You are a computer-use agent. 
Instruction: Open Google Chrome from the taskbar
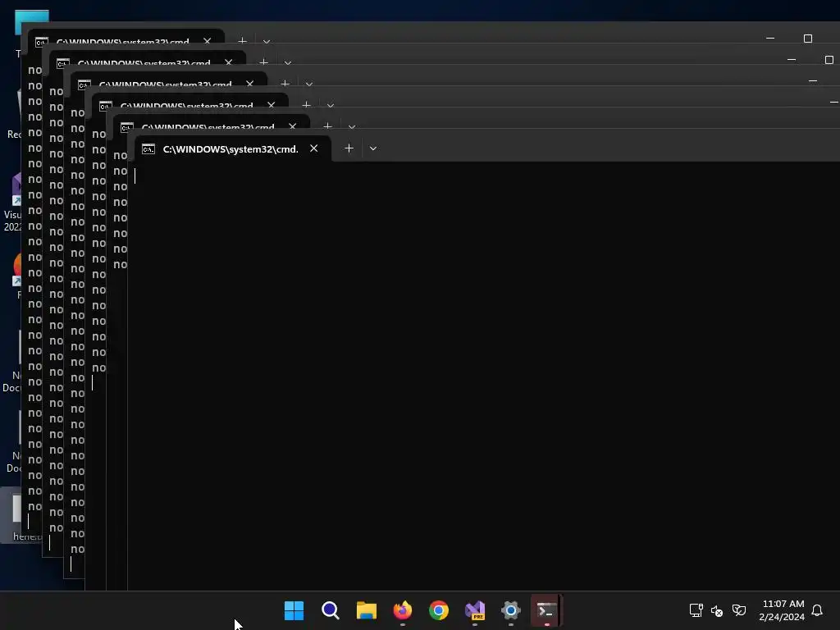pyautogui.click(x=439, y=610)
